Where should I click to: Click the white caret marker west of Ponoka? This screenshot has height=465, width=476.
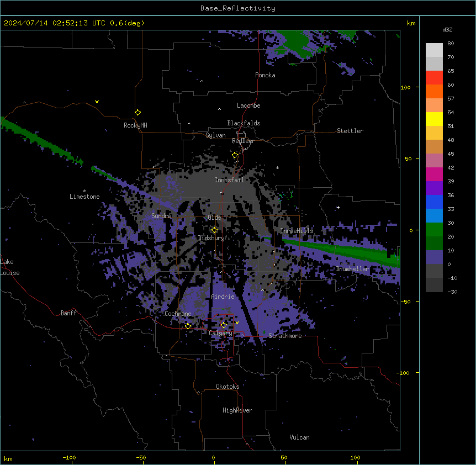[202, 81]
